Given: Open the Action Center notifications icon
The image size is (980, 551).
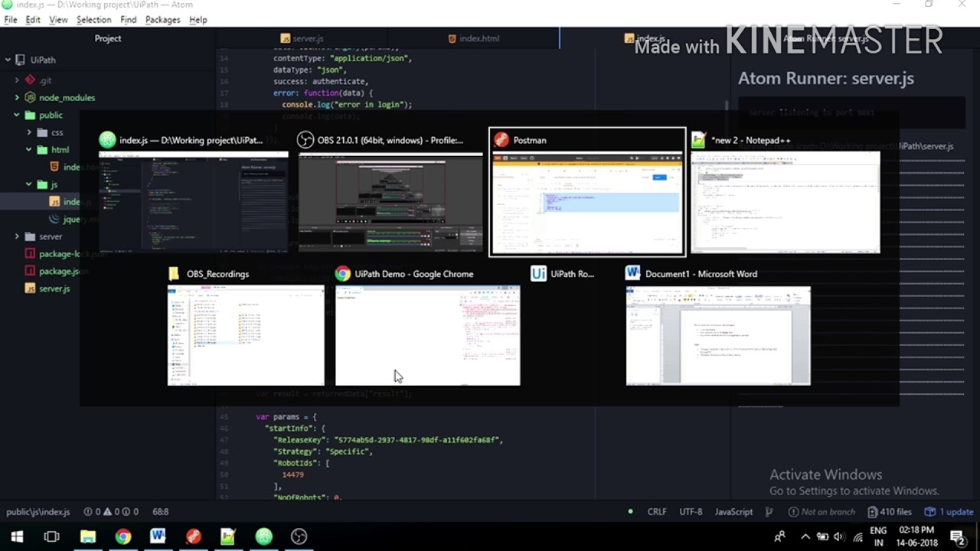Looking at the screenshot, I should click(x=957, y=536).
